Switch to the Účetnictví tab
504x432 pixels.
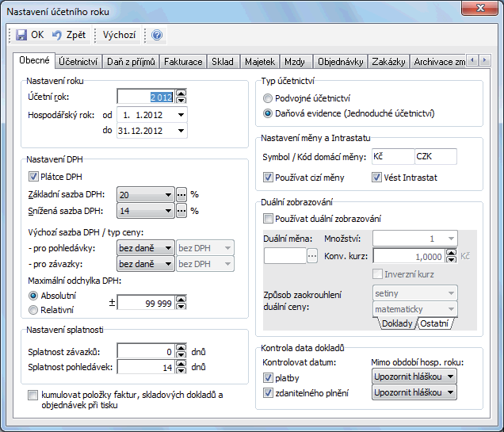(78, 61)
